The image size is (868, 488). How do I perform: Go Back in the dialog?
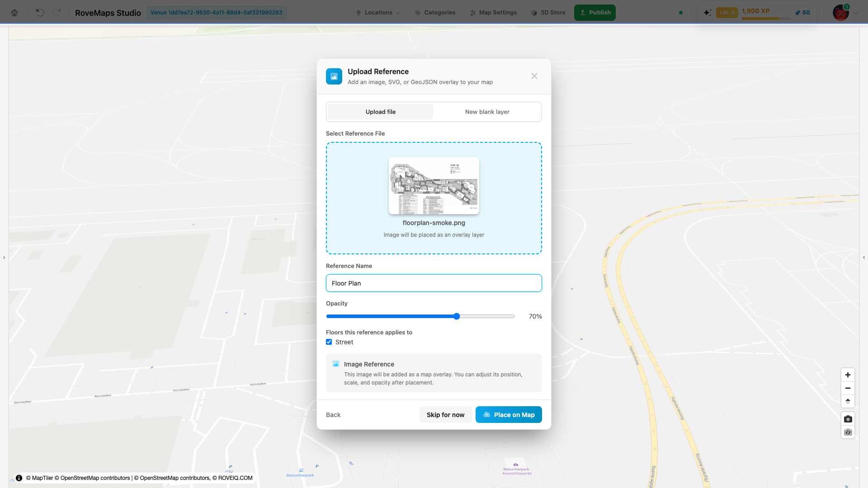pos(333,415)
